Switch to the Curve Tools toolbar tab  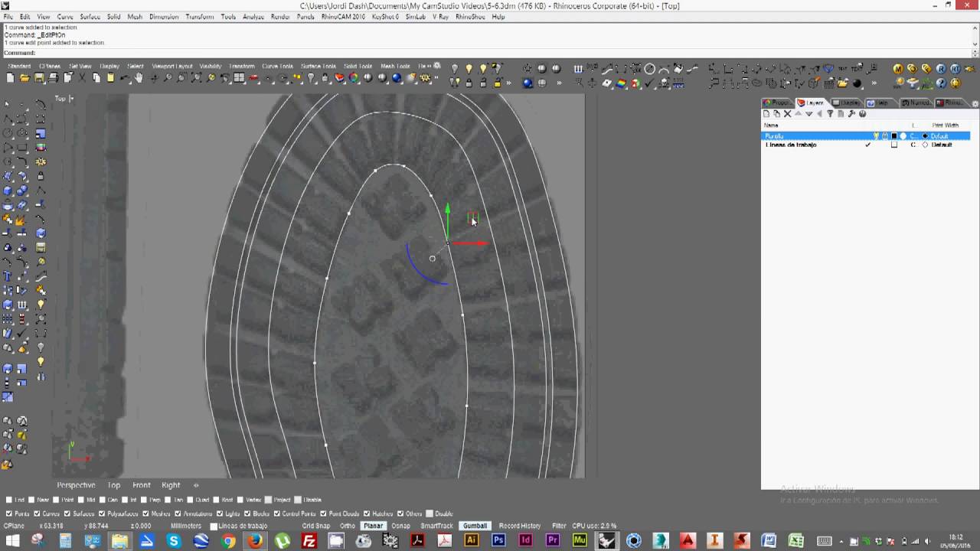click(x=277, y=67)
